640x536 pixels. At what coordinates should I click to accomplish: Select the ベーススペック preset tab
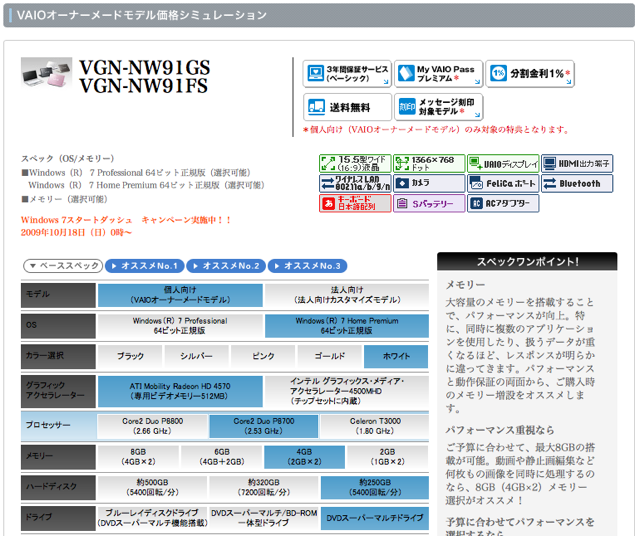pyautogui.click(x=63, y=266)
